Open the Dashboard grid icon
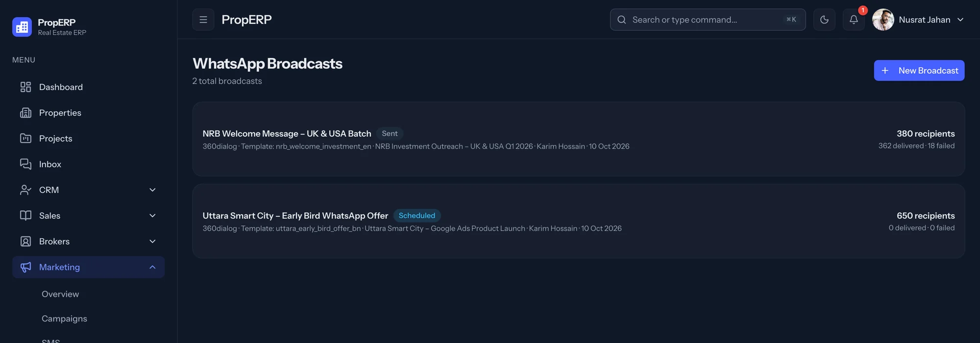Screen dimensions: 980x343 point(25,87)
